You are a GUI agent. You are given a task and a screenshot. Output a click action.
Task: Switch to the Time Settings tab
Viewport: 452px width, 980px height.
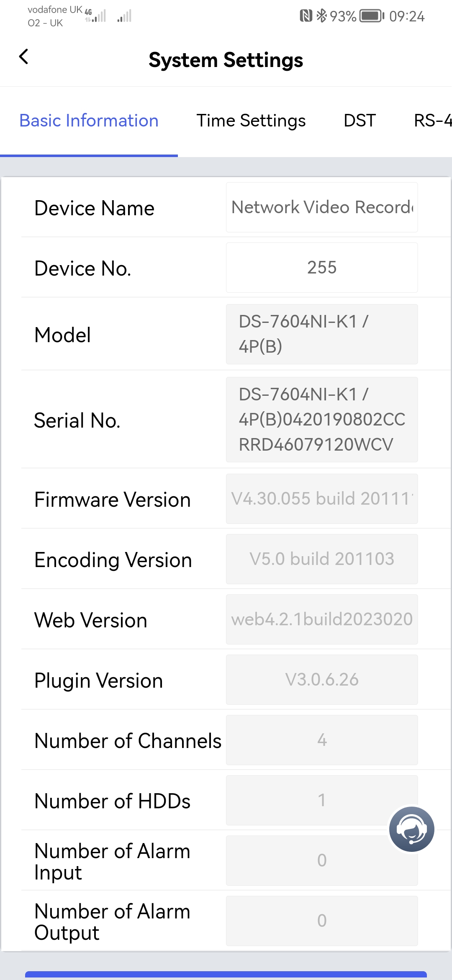click(x=251, y=121)
